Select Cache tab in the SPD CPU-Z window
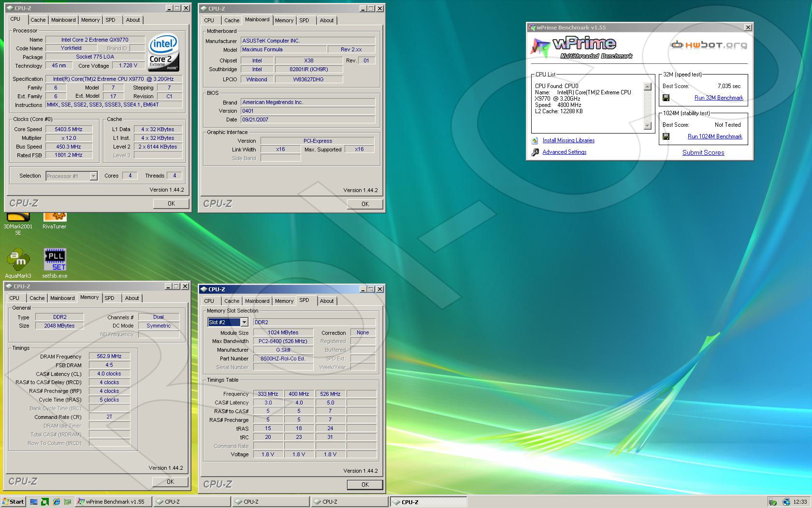 point(232,301)
